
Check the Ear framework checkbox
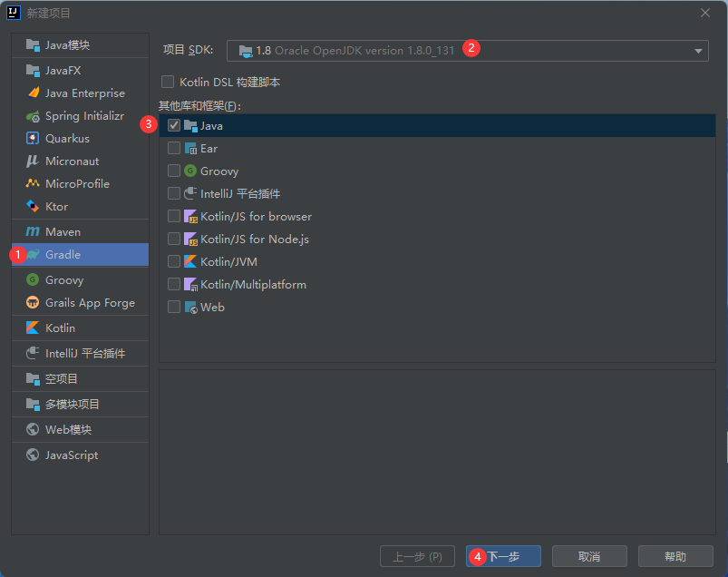pyautogui.click(x=174, y=148)
